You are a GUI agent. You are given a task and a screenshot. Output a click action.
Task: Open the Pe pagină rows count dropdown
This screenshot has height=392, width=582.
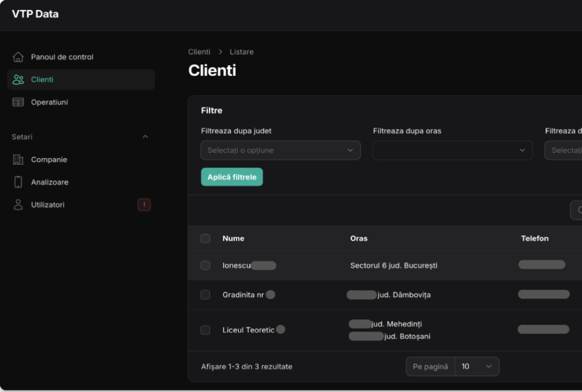point(477,366)
